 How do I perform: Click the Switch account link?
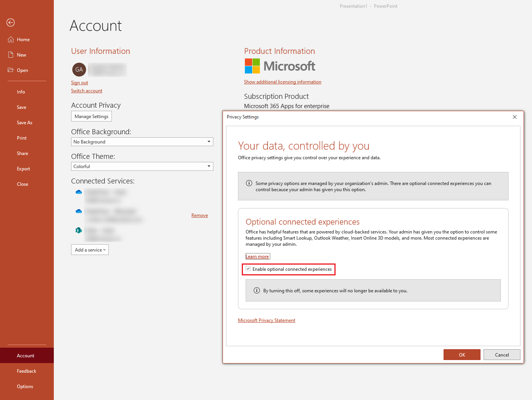tap(86, 91)
